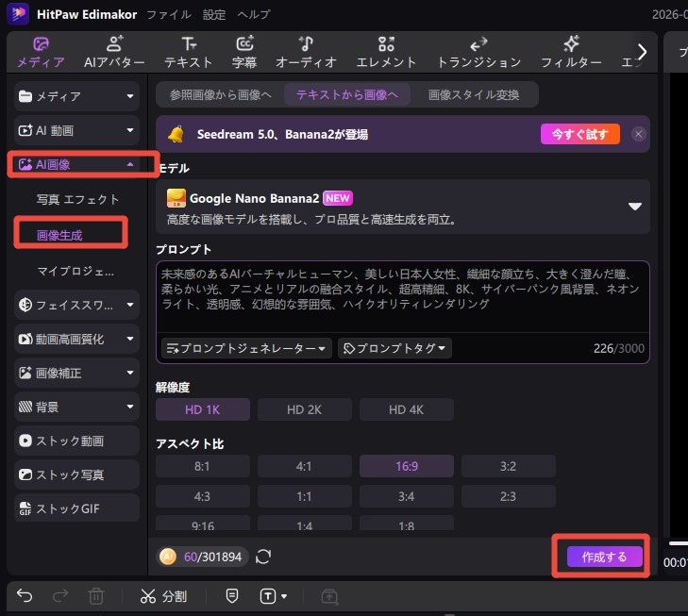Open the ファイル menu
688x616 pixels.
(x=169, y=14)
